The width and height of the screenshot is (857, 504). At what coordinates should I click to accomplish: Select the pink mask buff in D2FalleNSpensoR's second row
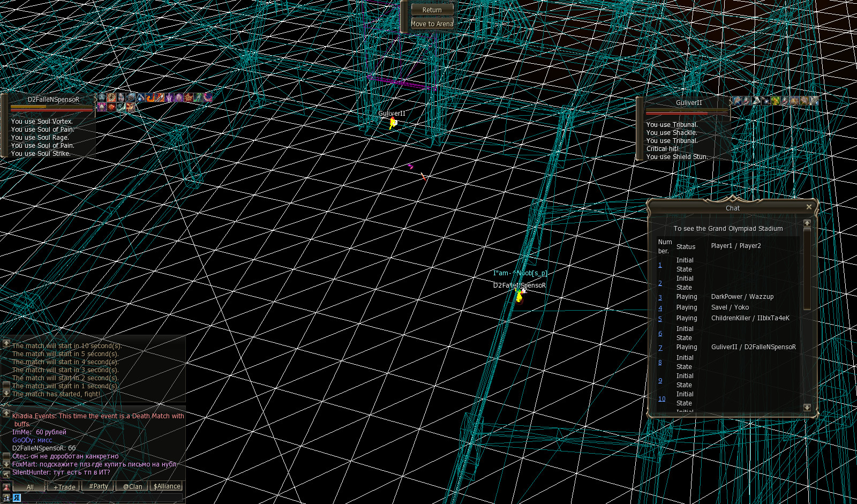click(102, 107)
